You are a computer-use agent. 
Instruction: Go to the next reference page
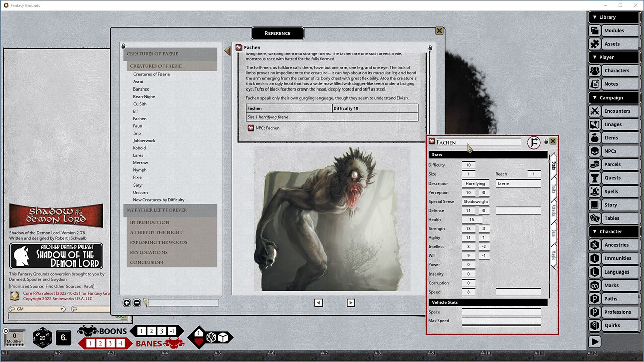[x=351, y=303]
